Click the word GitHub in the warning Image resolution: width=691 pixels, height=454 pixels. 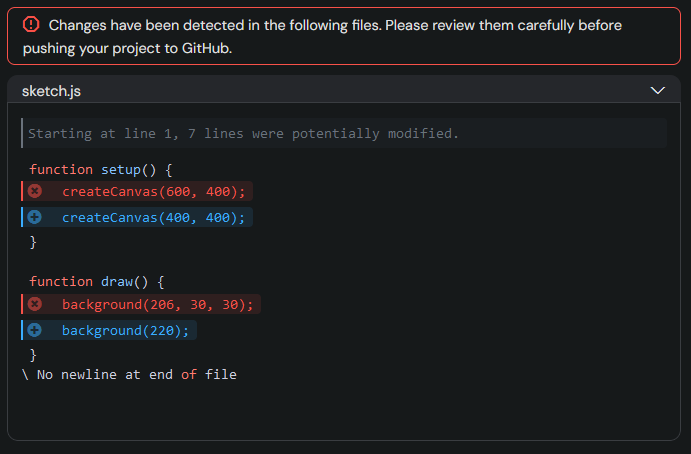[202, 48]
